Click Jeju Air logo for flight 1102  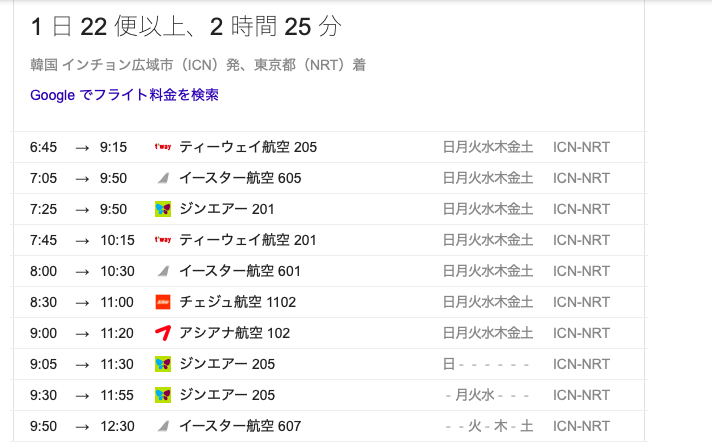point(163,302)
